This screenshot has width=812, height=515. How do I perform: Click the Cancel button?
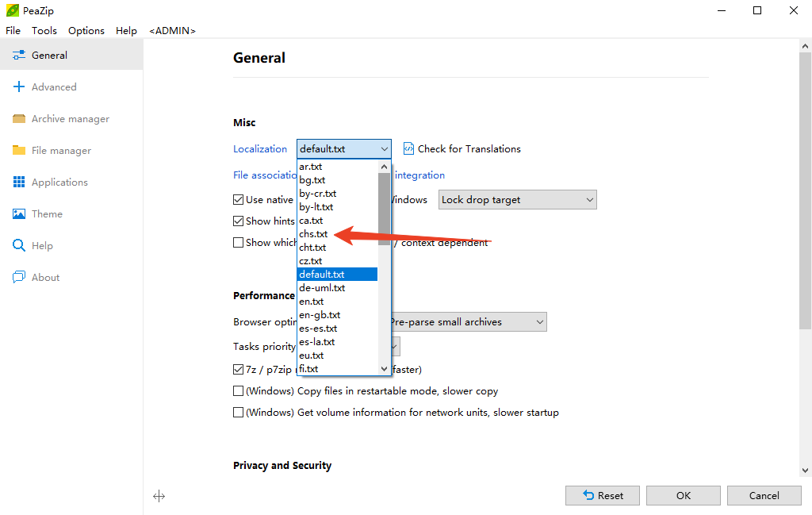tap(764, 496)
